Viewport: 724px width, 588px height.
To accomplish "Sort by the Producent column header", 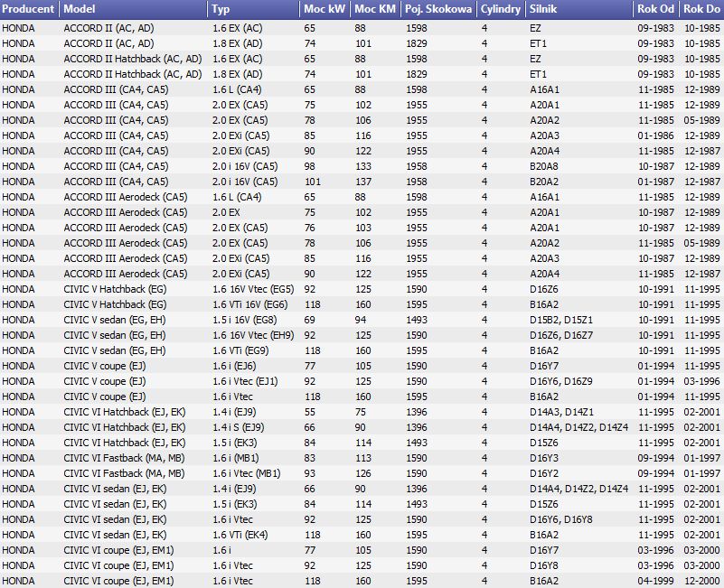I will (29, 9).
